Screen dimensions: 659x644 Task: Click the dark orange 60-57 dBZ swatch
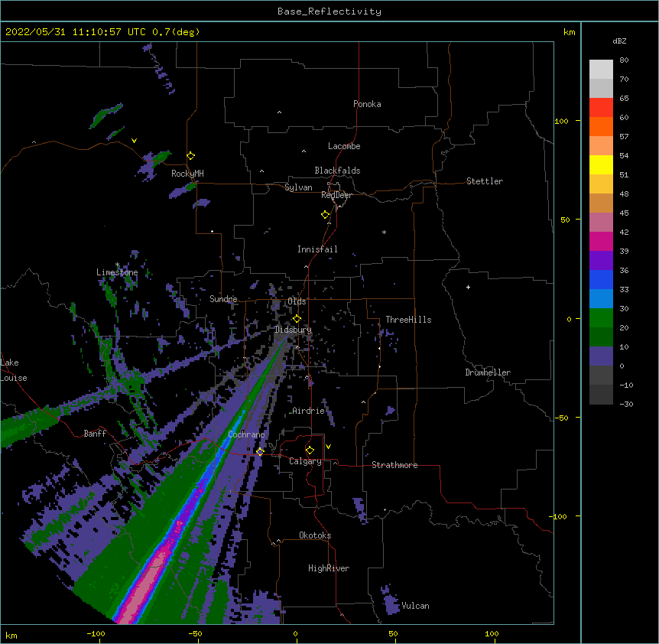pos(601,126)
